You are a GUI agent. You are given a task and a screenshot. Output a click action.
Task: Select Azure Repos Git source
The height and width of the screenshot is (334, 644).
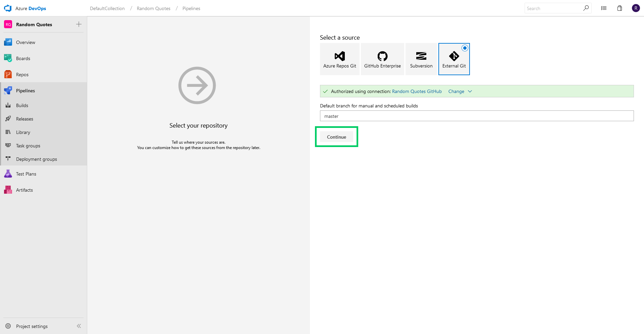(x=340, y=59)
